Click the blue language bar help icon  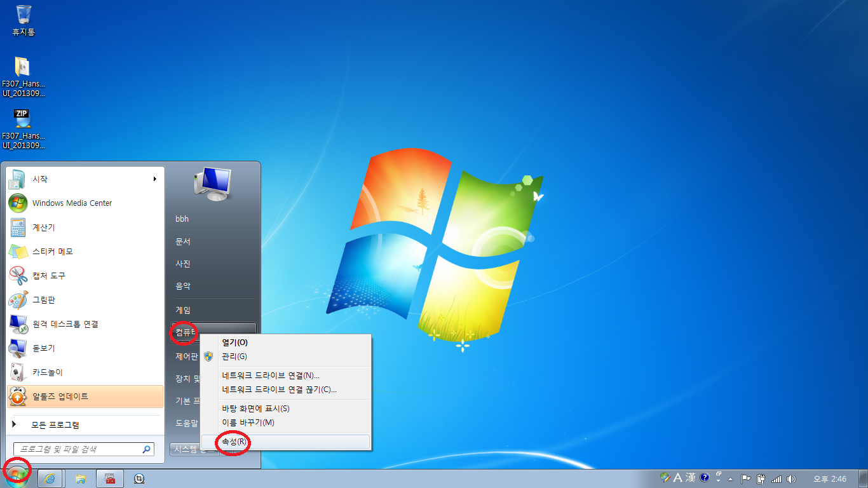coord(704,478)
